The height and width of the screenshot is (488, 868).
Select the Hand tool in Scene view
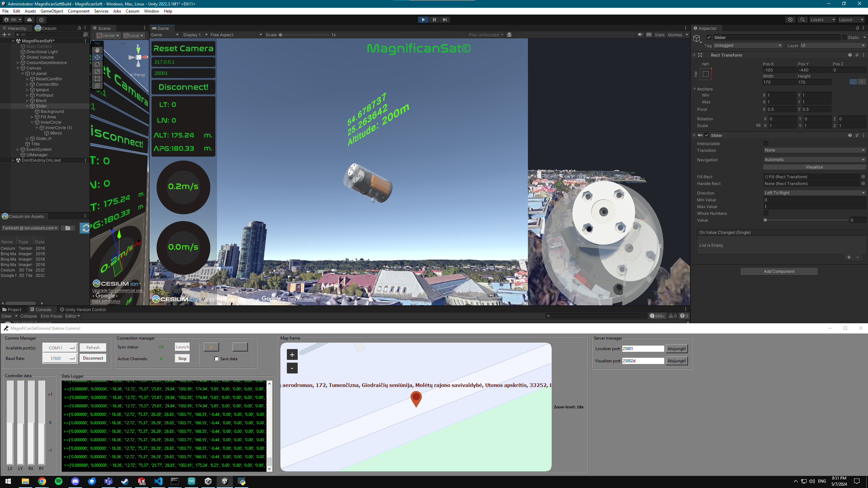[x=97, y=50]
